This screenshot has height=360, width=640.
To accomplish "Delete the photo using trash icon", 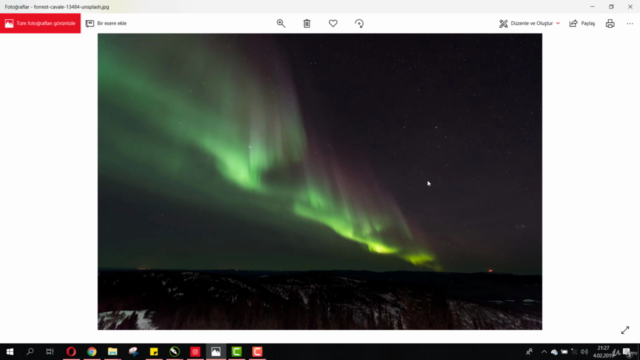I will 307,23.
